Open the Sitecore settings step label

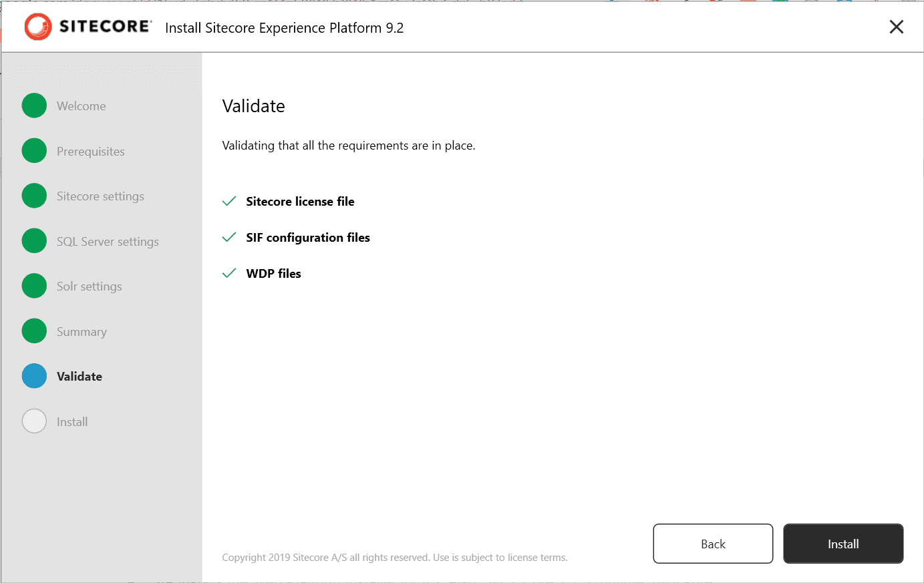tap(100, 196)
